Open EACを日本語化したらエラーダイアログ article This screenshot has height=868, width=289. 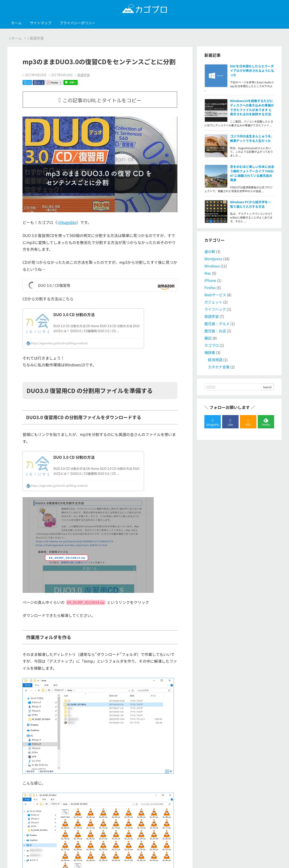[252, 71]
